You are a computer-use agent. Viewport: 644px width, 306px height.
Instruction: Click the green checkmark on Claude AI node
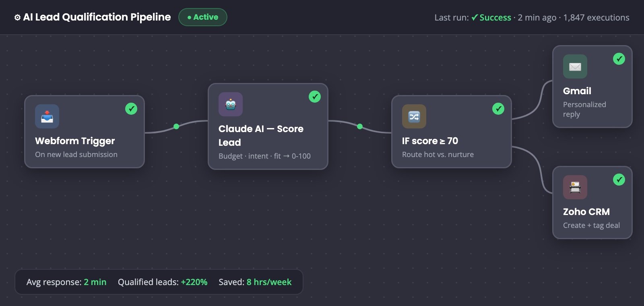pyautogui.click(x=315, y=97)
